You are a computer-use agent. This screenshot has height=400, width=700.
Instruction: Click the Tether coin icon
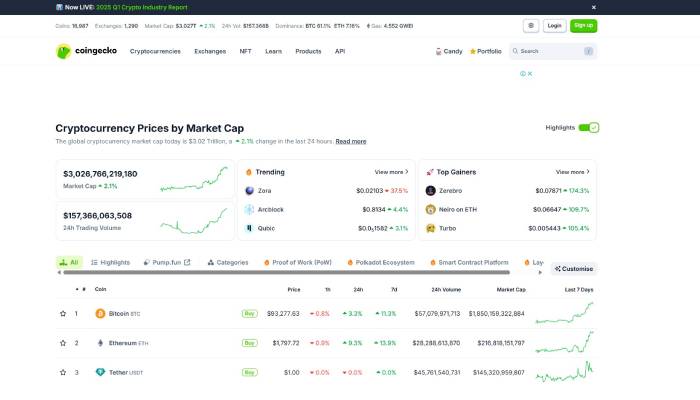100,372
